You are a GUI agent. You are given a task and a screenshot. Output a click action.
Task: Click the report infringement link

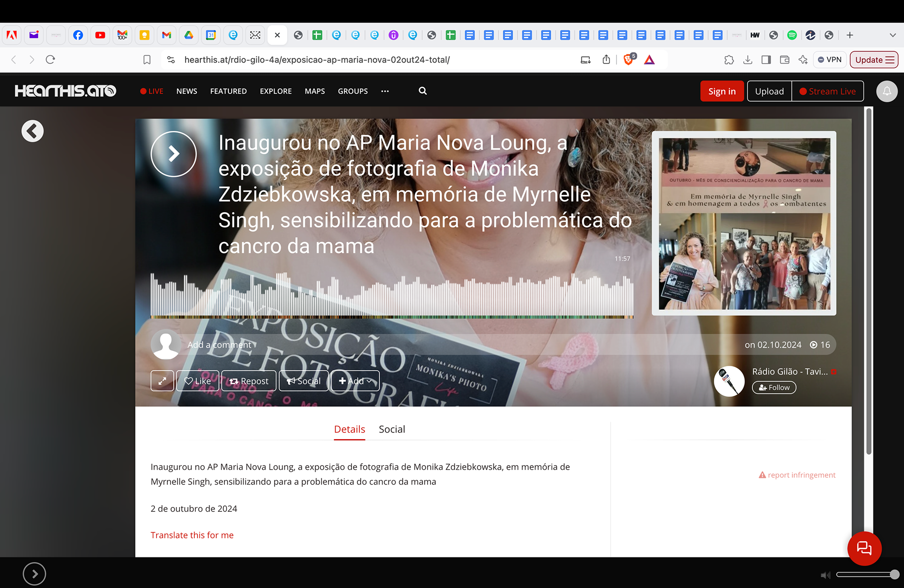[x=797, y=475]
